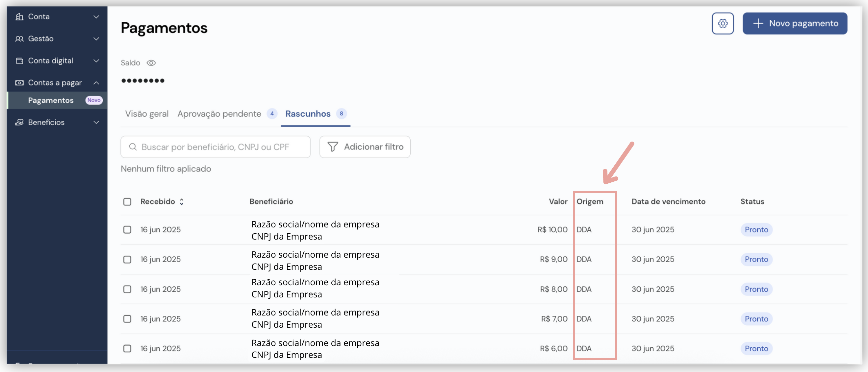The height and width of the screenshot is (372, 868).
Task: Click Pronto status on R$ 8,00 row
Action: tap(756, 289)
